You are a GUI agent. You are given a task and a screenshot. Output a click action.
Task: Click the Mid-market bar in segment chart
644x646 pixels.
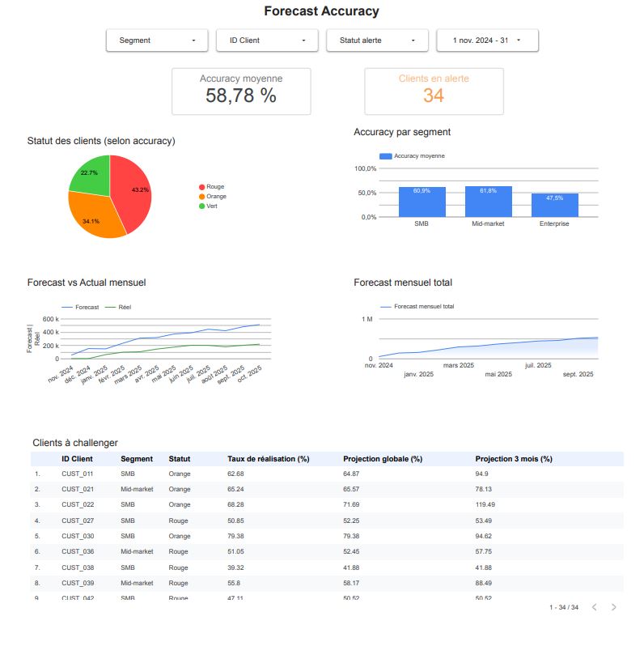(489, 202)
